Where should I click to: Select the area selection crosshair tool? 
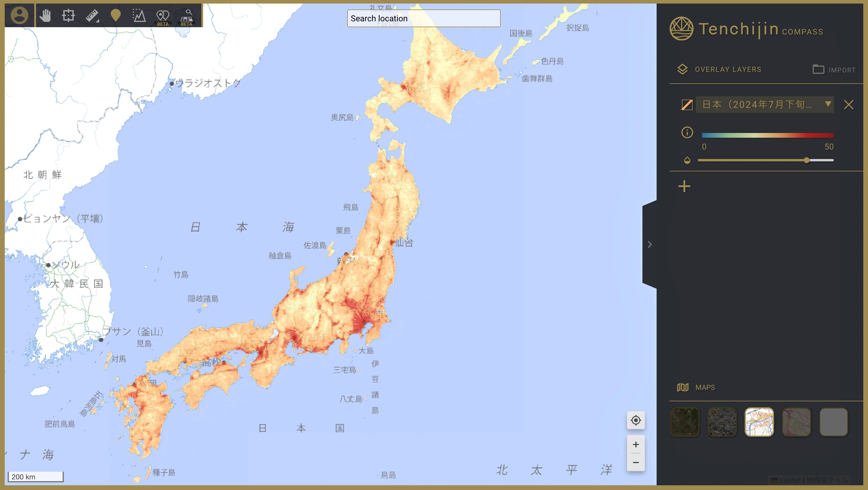pos(68,15)
